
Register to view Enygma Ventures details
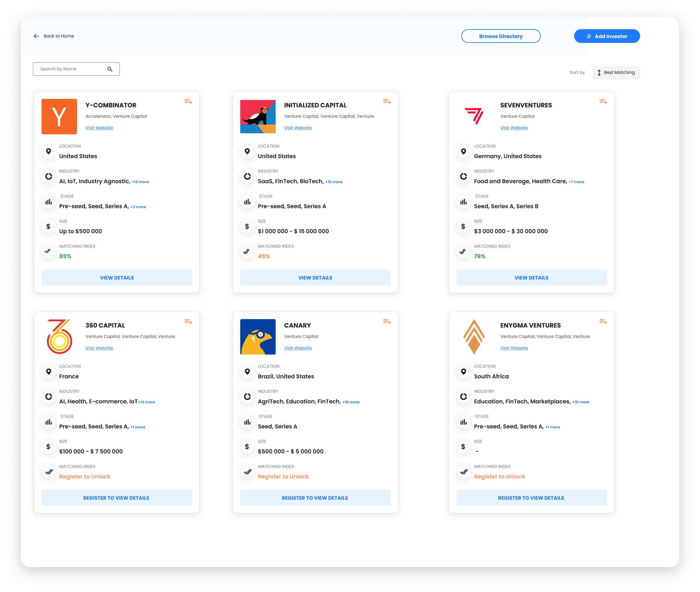[531, 498]
